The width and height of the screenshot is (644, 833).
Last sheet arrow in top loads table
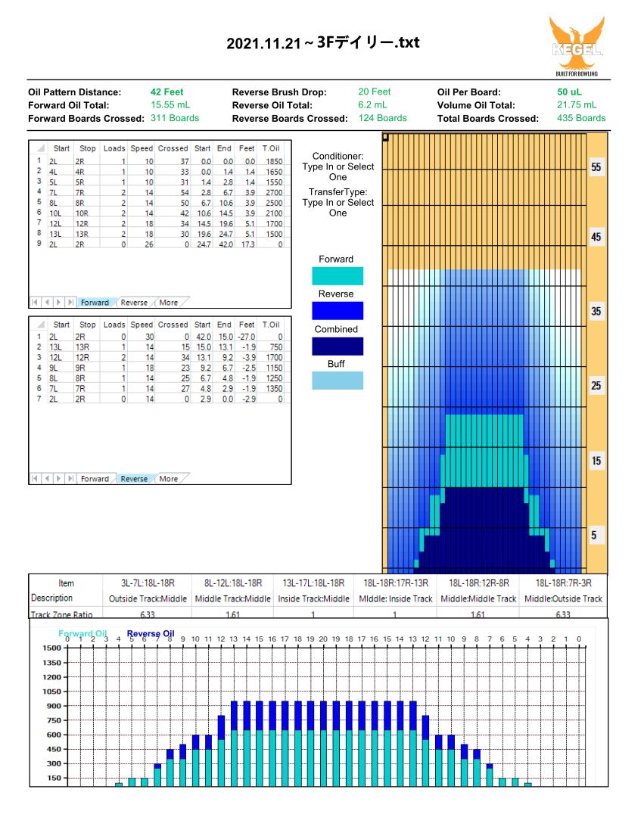70,303
